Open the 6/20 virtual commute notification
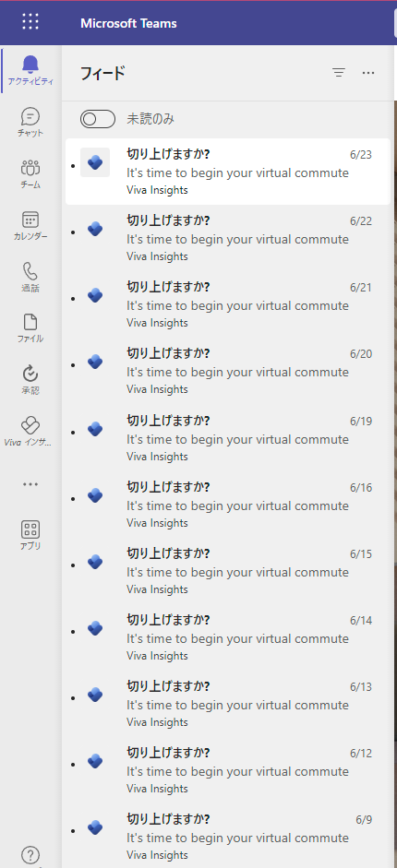397x868 pixels. point(227,371)
